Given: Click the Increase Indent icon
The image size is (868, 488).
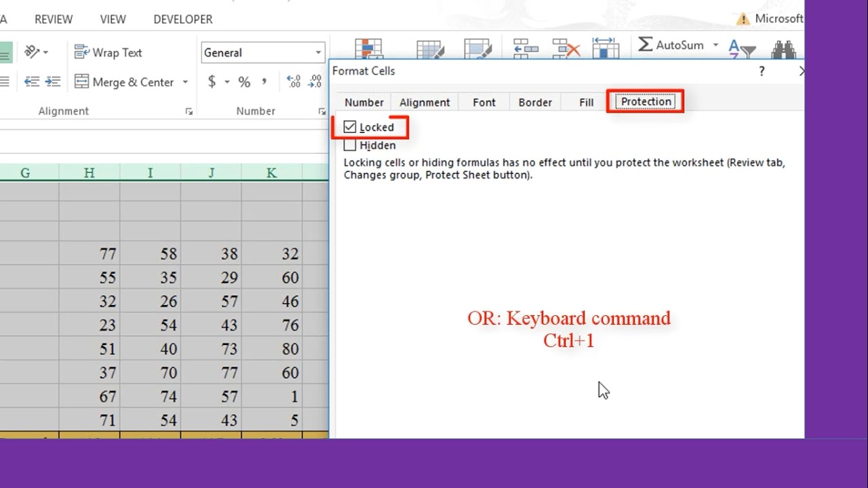Looking at the screenshot, I should click(53, 82).
